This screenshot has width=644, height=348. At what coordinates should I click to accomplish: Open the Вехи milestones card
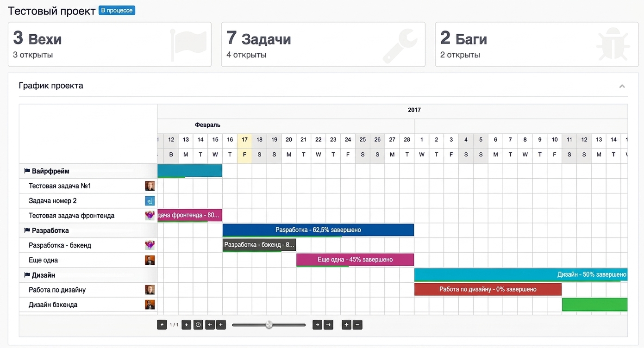pos(110,44)
